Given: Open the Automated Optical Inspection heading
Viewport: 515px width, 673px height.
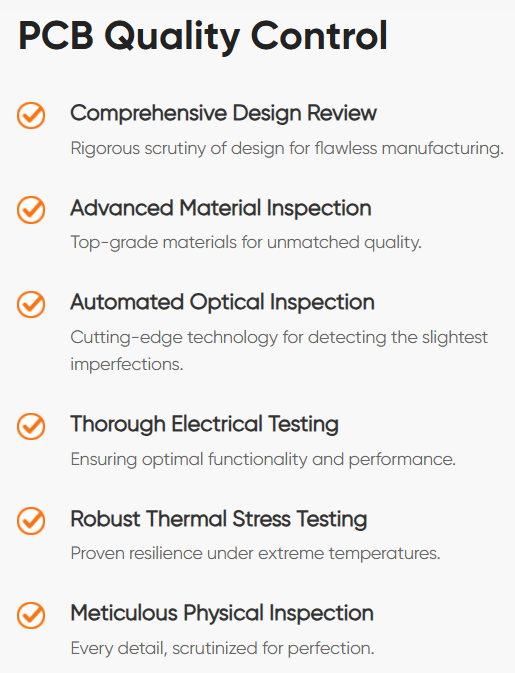Looking at the screenshot, I should pyautogui.click(x=222, y=303).
